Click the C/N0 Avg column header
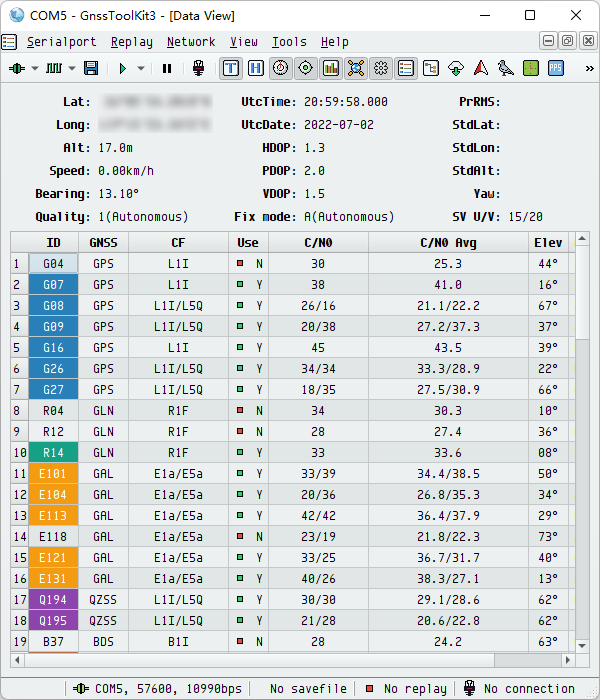 (x=448, y=242)
